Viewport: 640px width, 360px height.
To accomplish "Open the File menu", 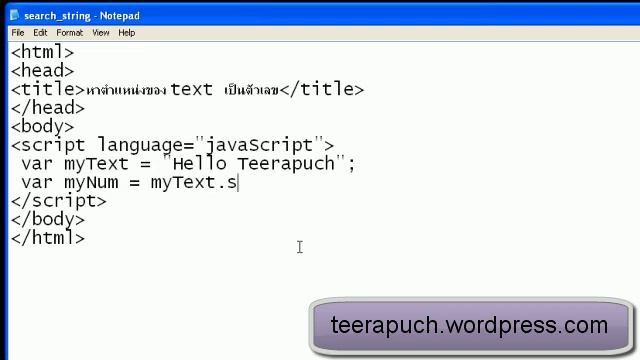I will point(18,33).
